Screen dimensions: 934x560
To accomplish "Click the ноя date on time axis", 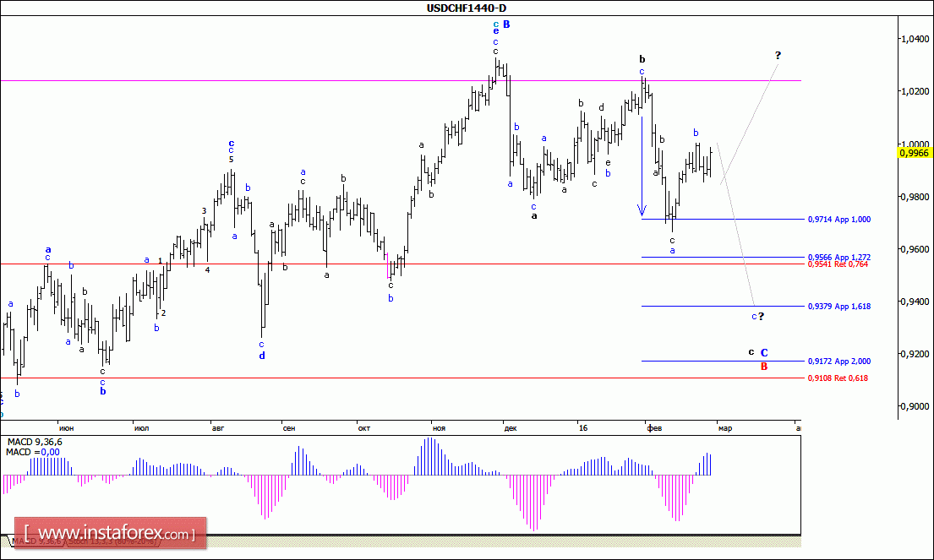I will pos(439,428).
